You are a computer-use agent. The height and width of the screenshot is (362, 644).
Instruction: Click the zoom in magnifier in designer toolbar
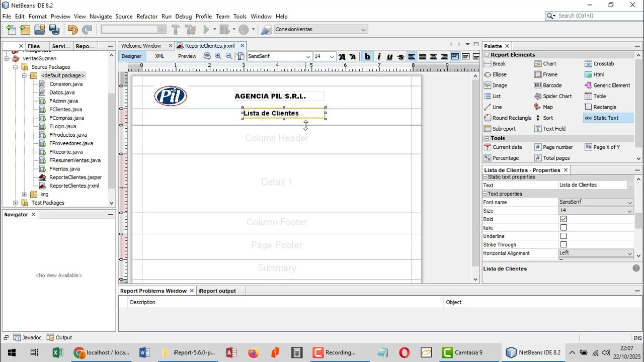pyautogui.click(x=218, y=56)
